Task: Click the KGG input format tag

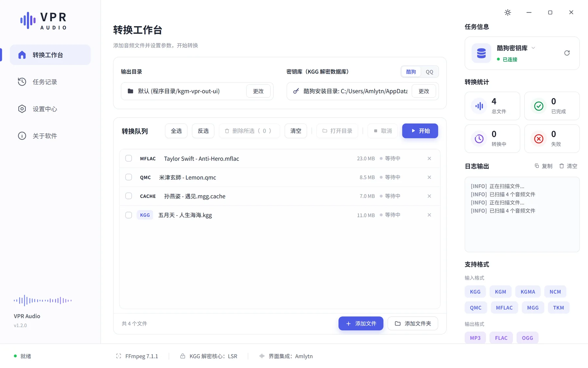Action: click(475, 292)
